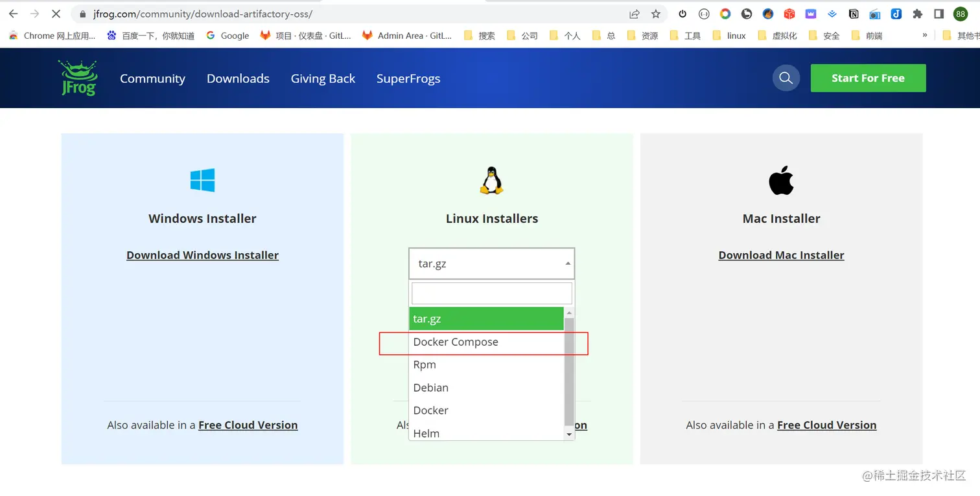
Task: Click the share page icon in address bar
Action: pyautogui.click(x=635, y=14)
